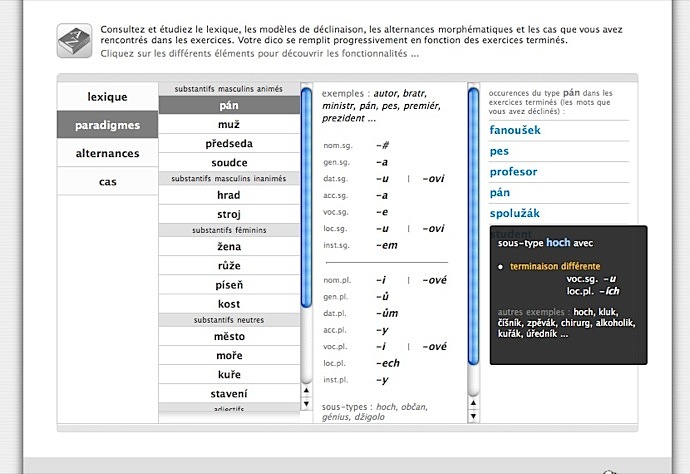
Task: Click the dictionary book icon
Action: 74,40
